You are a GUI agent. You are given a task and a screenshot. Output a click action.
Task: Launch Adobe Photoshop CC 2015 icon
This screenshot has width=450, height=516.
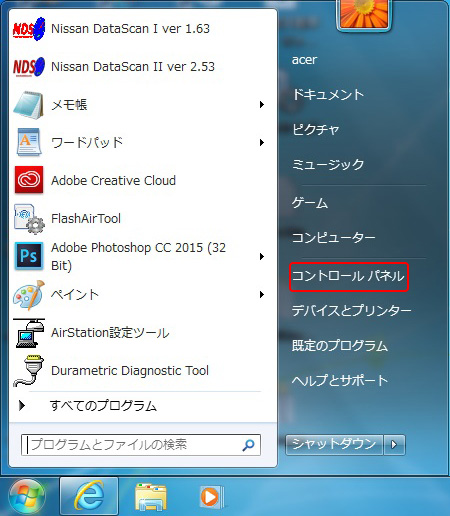(29, 256)
